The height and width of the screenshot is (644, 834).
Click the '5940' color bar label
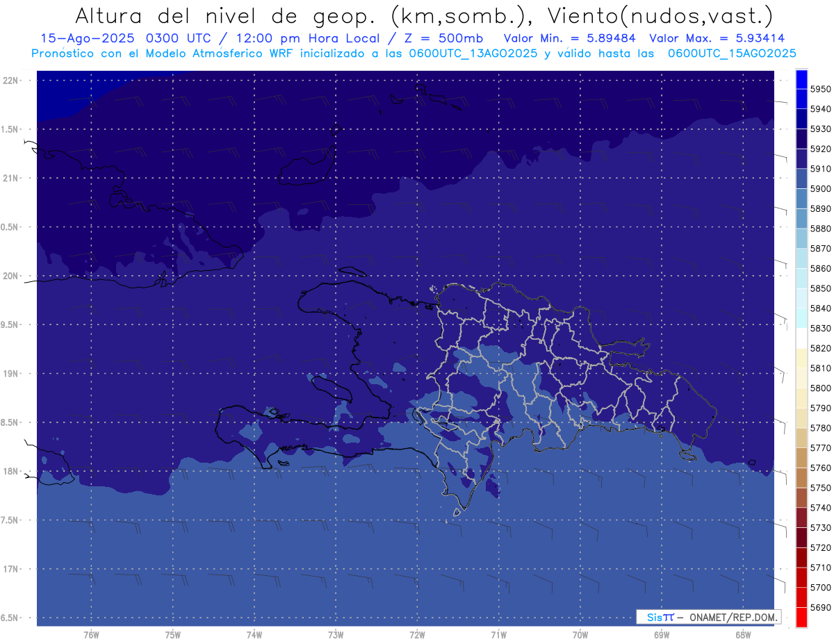[820, 109]
